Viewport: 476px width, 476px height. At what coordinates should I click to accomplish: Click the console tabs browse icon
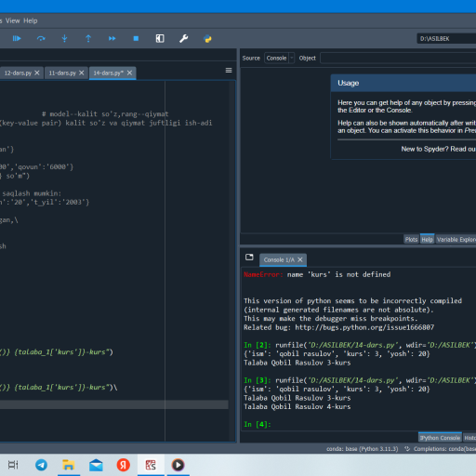coord(249,258)
